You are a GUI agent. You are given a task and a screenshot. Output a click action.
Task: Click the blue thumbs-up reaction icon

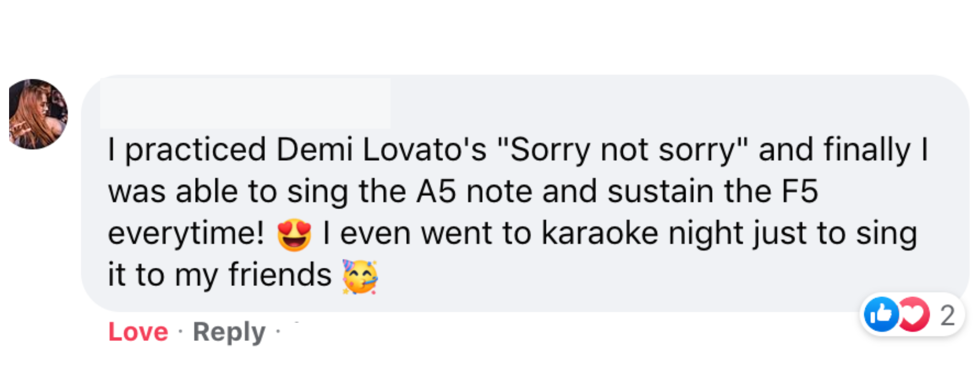tap(881, 315)
